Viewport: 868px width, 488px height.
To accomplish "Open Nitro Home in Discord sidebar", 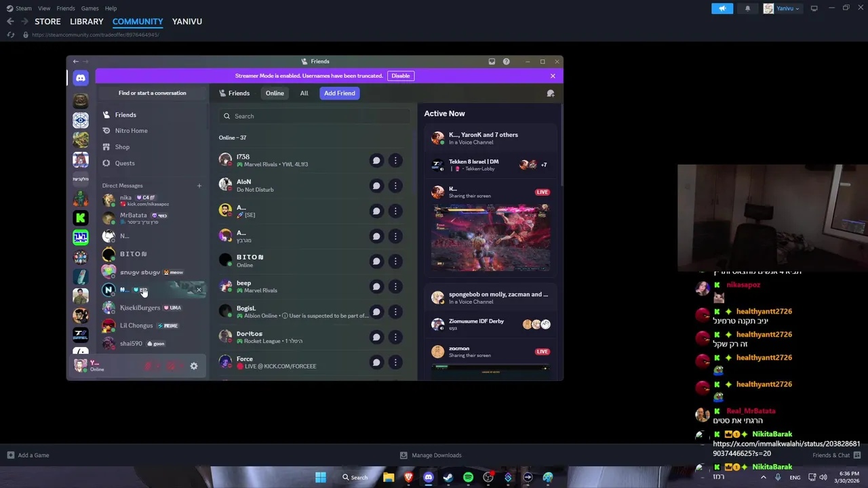I will (131, 131).
